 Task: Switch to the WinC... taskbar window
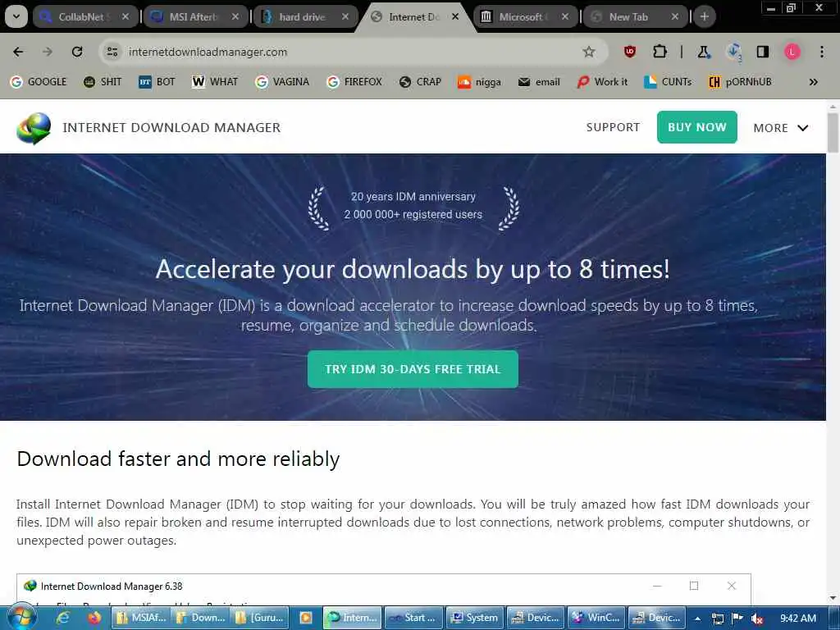click(596, 618)
